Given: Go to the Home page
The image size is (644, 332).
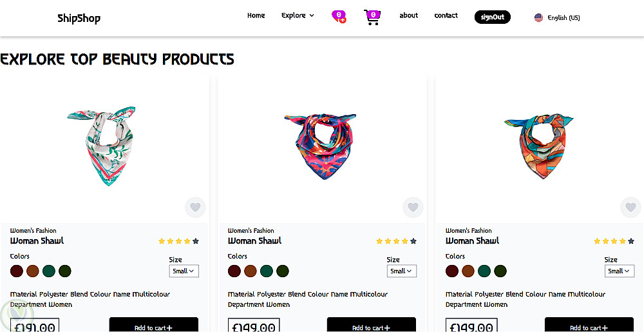Looking at the screenshot, I should pyautogui.click(x=256, y=15).
